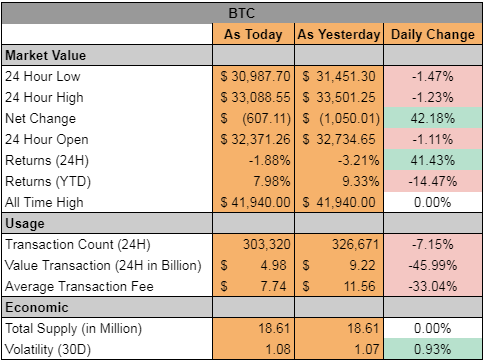The image size is (486, 362).
Task: Select the Market Value section row
Action: click(x=242, y=55)
